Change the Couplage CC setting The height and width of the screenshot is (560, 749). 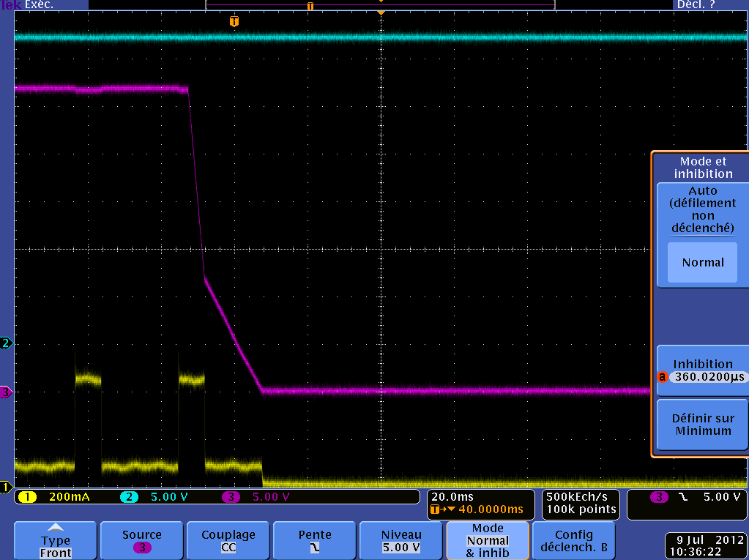coord(228,541)
